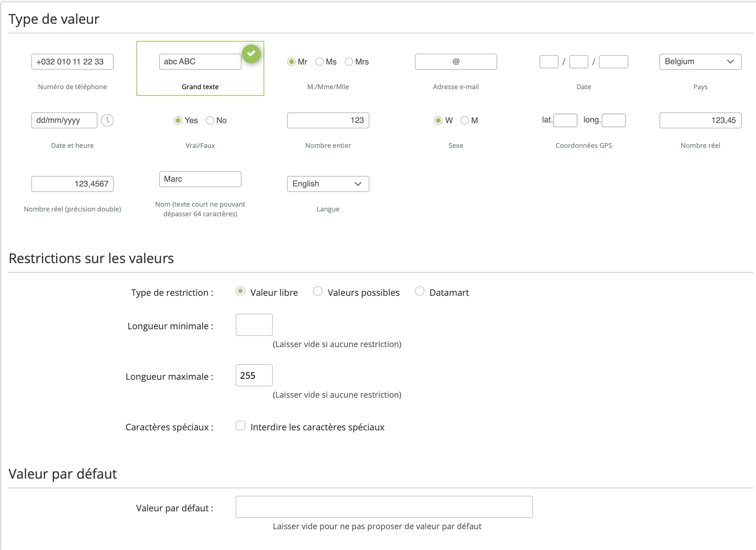
Task: Click the clock icon beside date-time field
Action: pos(107,120)
